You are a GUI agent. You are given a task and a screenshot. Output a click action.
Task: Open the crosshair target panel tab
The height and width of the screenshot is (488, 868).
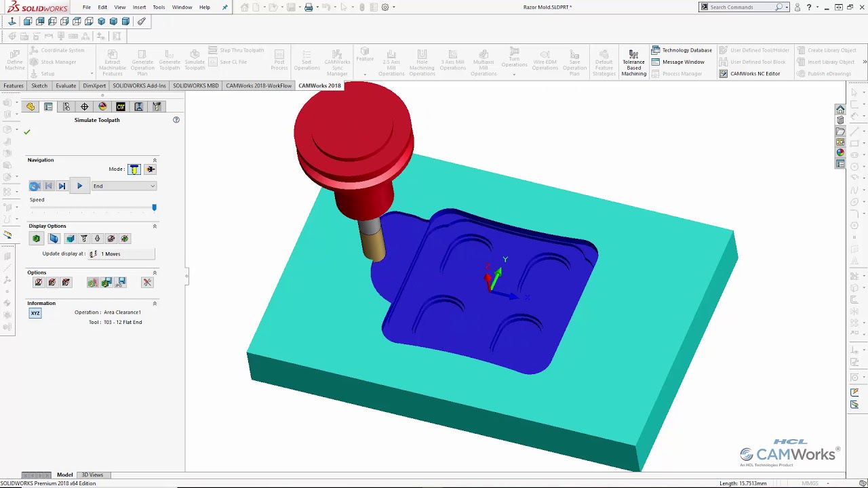(x=85, y=106)
